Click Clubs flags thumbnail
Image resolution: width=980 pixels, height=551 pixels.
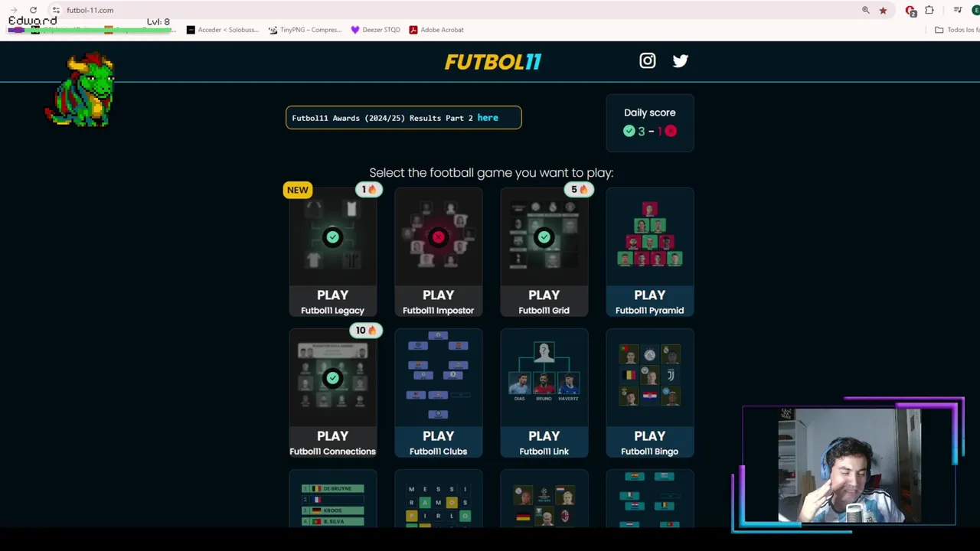tap(438, 375)
